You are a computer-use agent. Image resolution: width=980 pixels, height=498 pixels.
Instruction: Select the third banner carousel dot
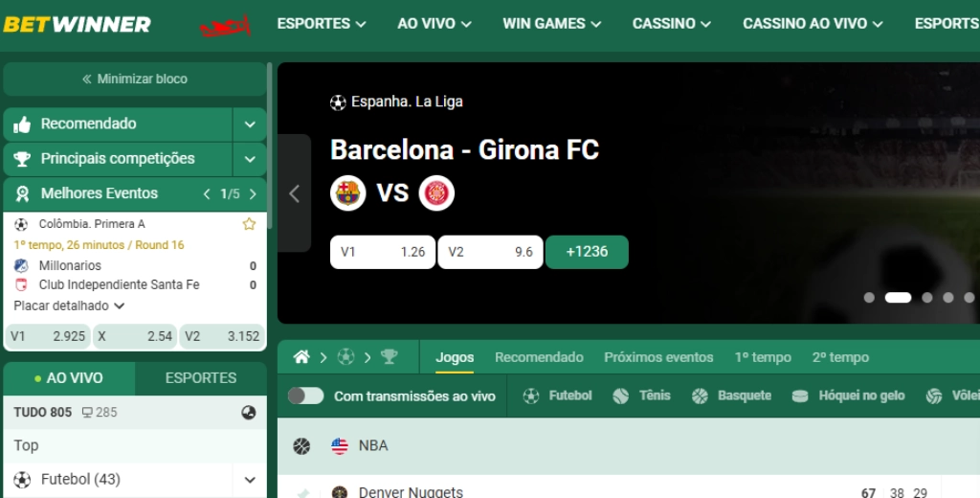click(926, 298)
